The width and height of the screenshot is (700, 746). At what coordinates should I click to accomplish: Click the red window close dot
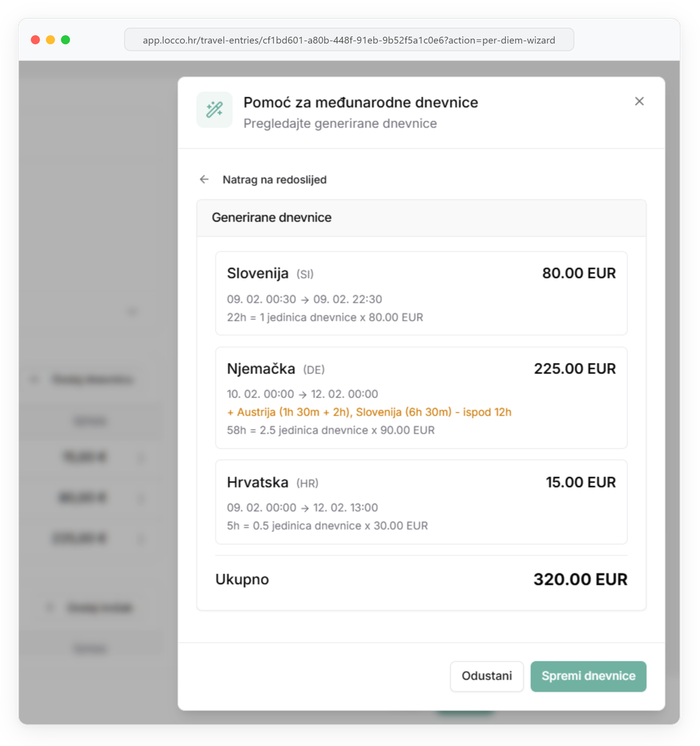click(x=36, y=40)
